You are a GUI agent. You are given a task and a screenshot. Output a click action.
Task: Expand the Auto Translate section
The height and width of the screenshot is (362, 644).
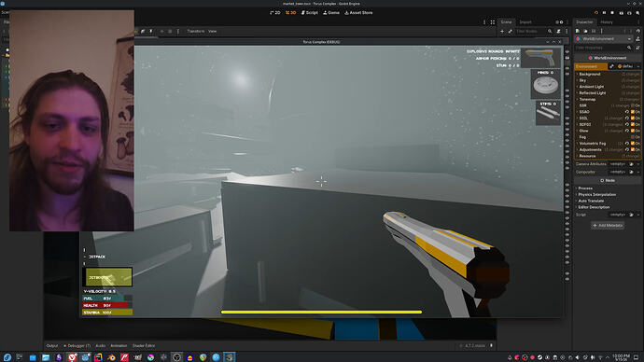coord(591,202)
